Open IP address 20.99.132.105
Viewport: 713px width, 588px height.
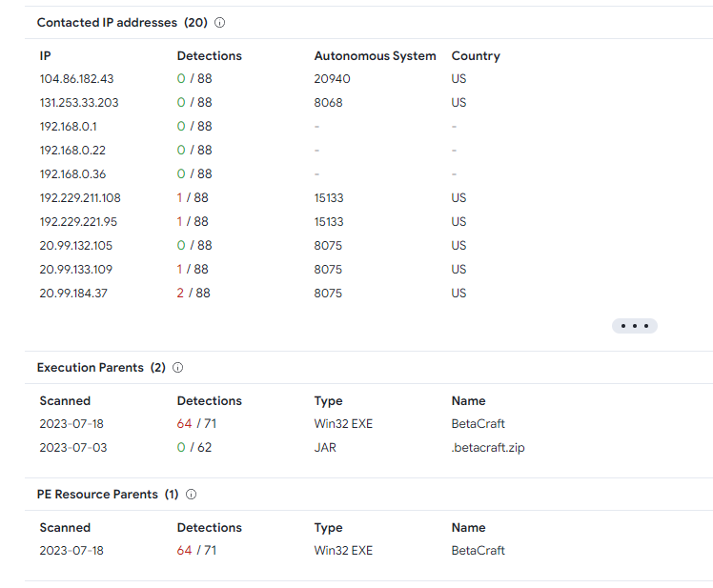point(76,246)
